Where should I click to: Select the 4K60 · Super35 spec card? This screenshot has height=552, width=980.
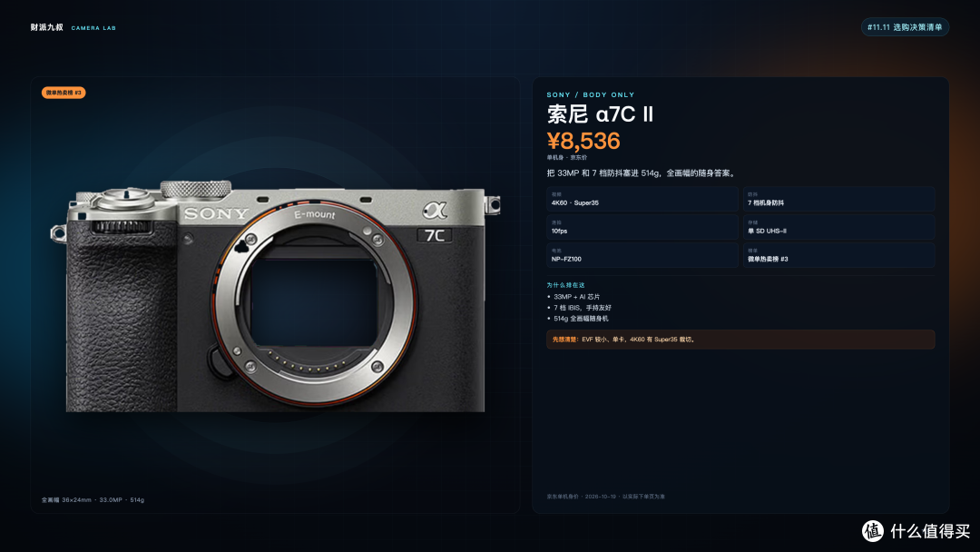coord(642,199)
